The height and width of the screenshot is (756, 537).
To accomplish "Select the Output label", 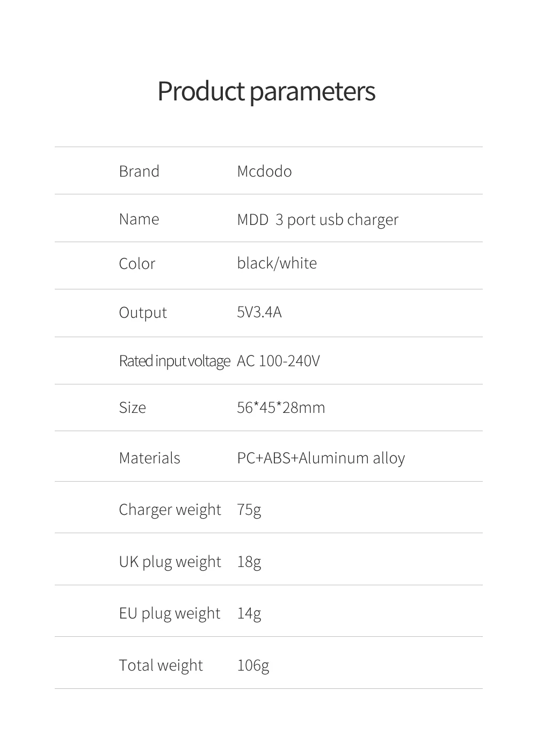I will point(143,312).
